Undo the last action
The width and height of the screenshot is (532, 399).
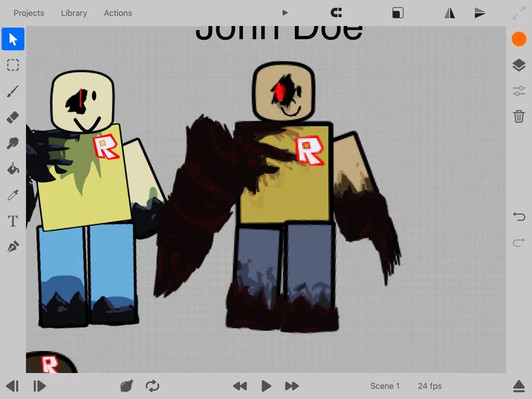519,216
